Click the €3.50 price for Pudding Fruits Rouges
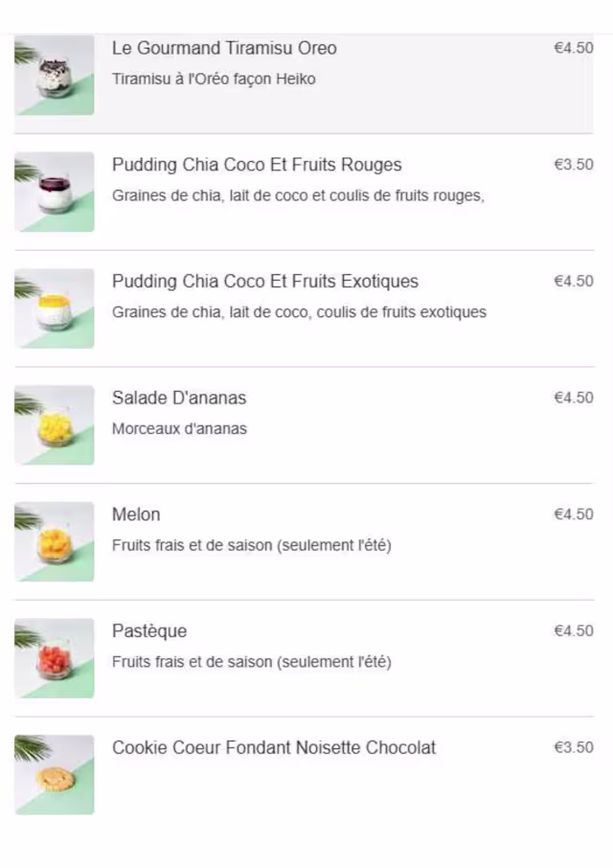Screen dimensions: 613x868 pyautogui.click(x=573, y=165)
